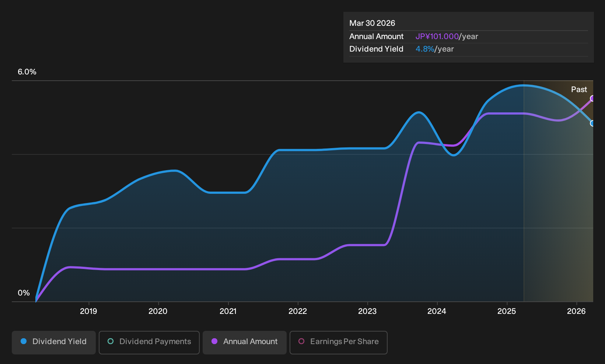The image size is (605, 364).
Task: Select the blue Dividend Yield endpoint marker
Action: pyautogui.click(x=592, y=123)
